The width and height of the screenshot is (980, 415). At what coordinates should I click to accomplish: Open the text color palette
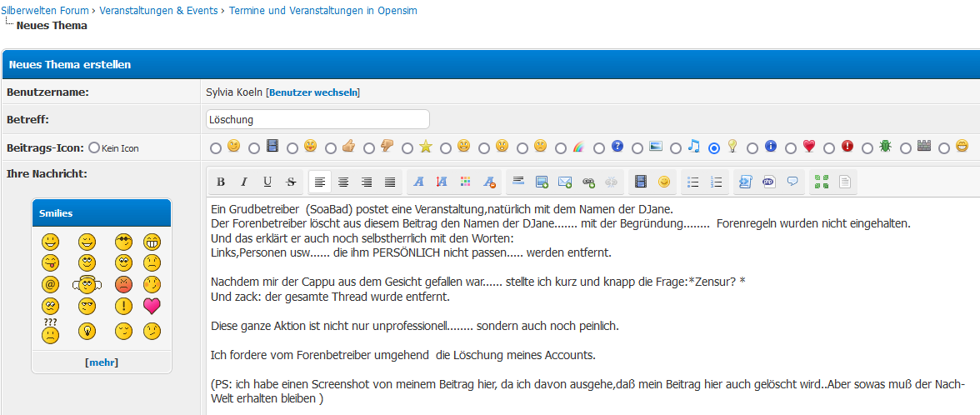pos(466,182)
